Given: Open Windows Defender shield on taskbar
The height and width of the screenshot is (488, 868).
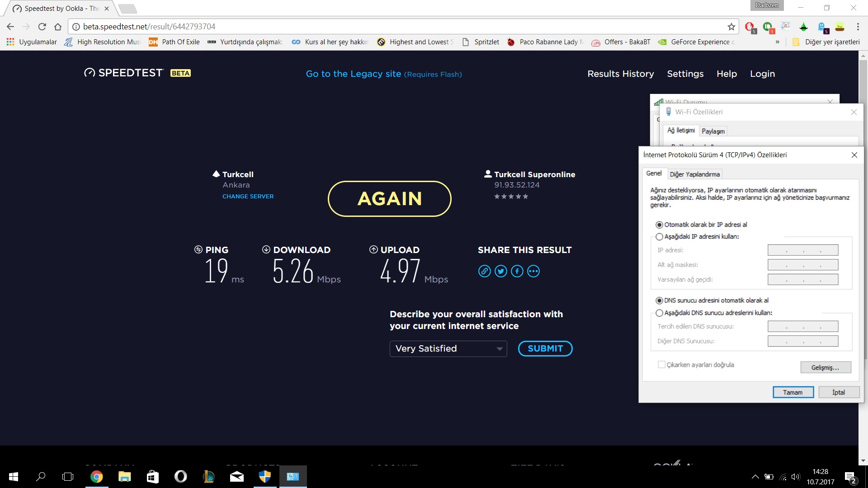Looking at the screenshot, I should click(264, 476).
